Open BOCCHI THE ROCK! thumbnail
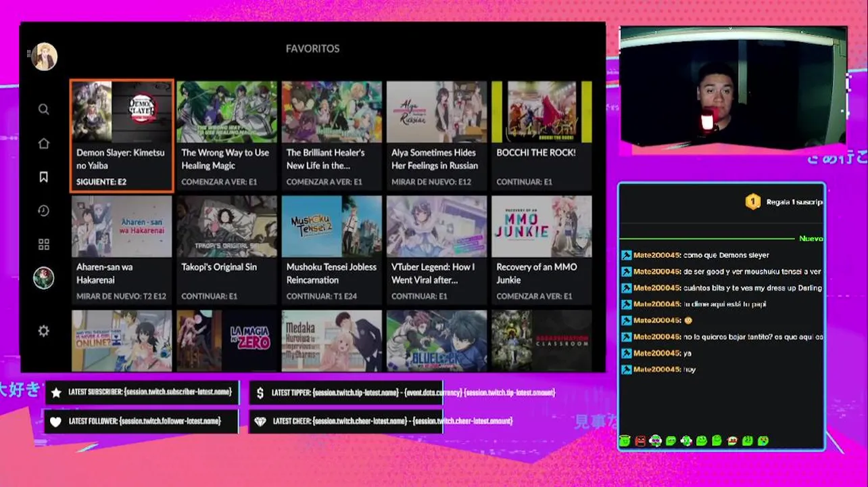Screen dimensions: 868x487 tap(541, 112)
